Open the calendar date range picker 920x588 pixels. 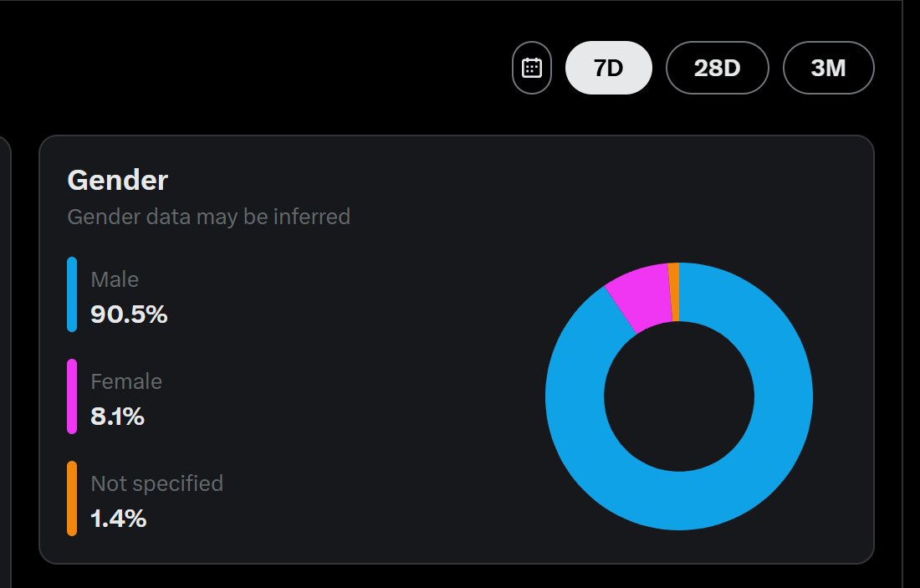pyautogui.click(x=532, y=68)
